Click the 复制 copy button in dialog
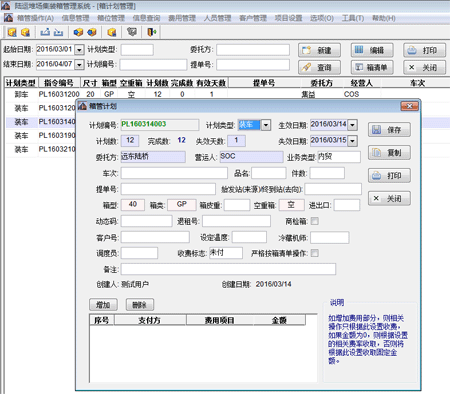The image size is (450, 394). coord(389,153)
